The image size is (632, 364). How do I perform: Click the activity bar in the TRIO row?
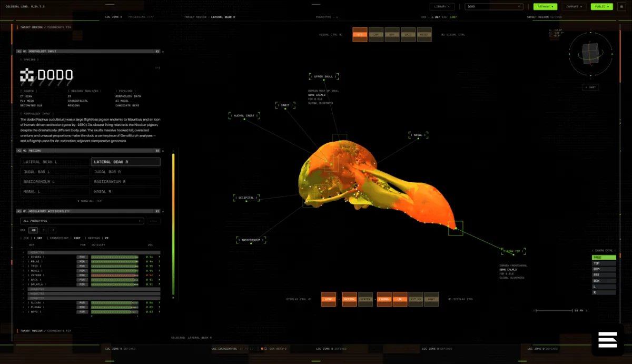pos(115,266)
